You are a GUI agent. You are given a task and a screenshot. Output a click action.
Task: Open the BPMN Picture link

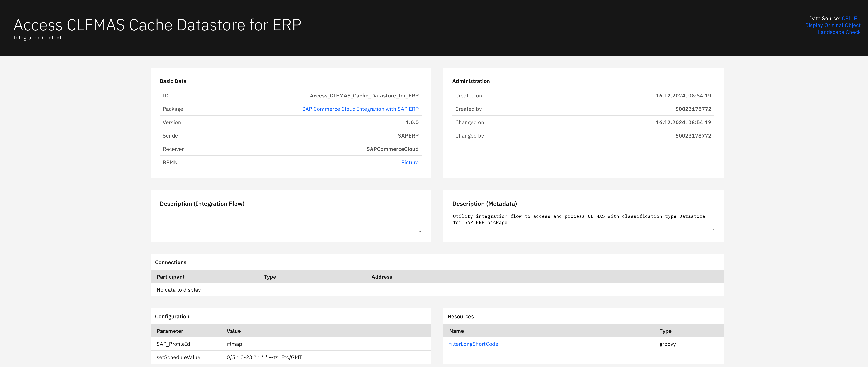coord(410,162)
